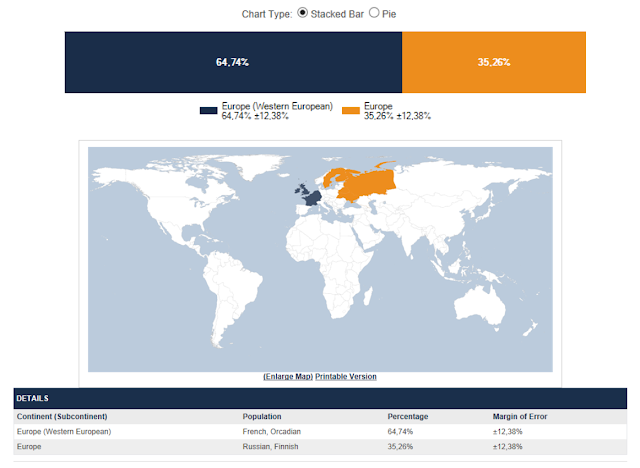Open the Printable Version link
This screenshot has width=640, height=468.
pos(346,377)
